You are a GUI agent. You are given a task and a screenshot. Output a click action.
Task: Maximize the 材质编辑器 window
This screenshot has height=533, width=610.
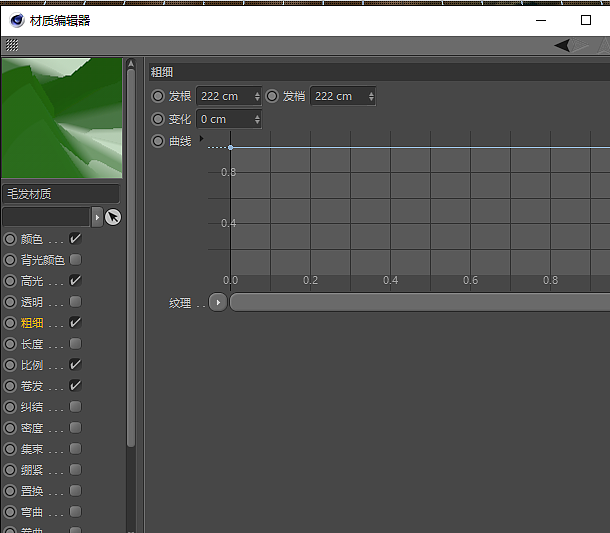point(586,20)
